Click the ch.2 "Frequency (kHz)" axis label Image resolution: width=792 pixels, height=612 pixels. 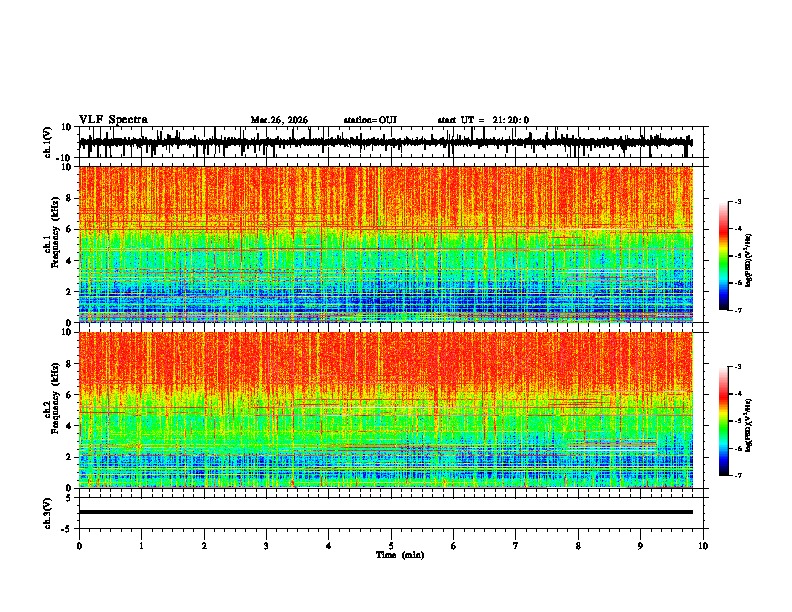coord(55,398)
